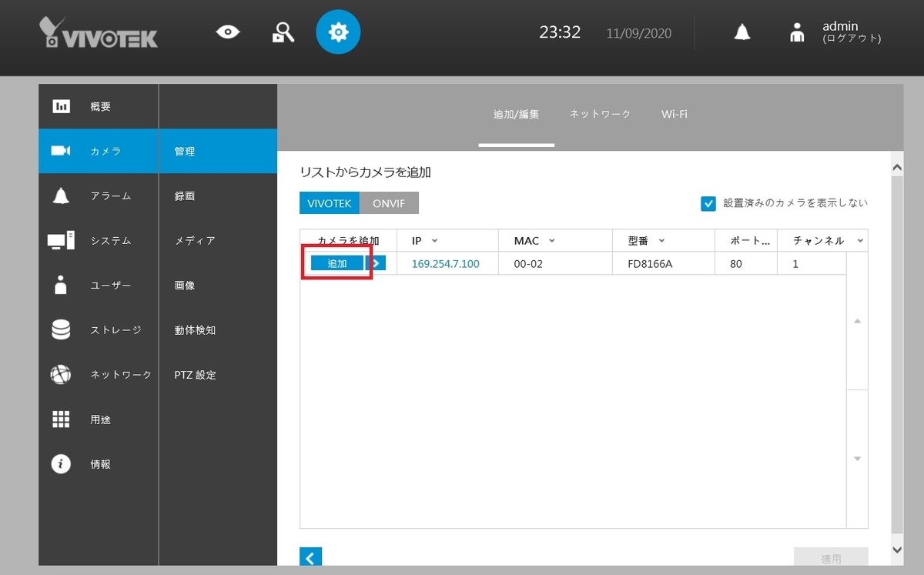Open the アラーム alarm section

tap(99, 196)
